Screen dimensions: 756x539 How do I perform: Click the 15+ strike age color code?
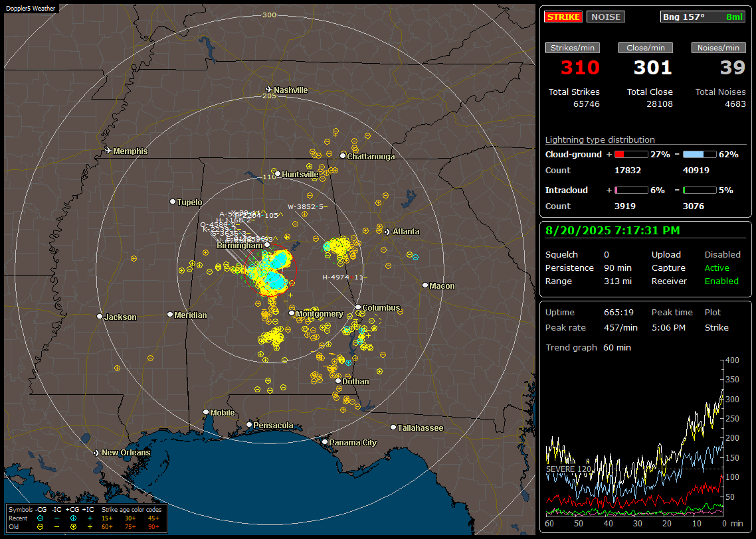[107, 518]
